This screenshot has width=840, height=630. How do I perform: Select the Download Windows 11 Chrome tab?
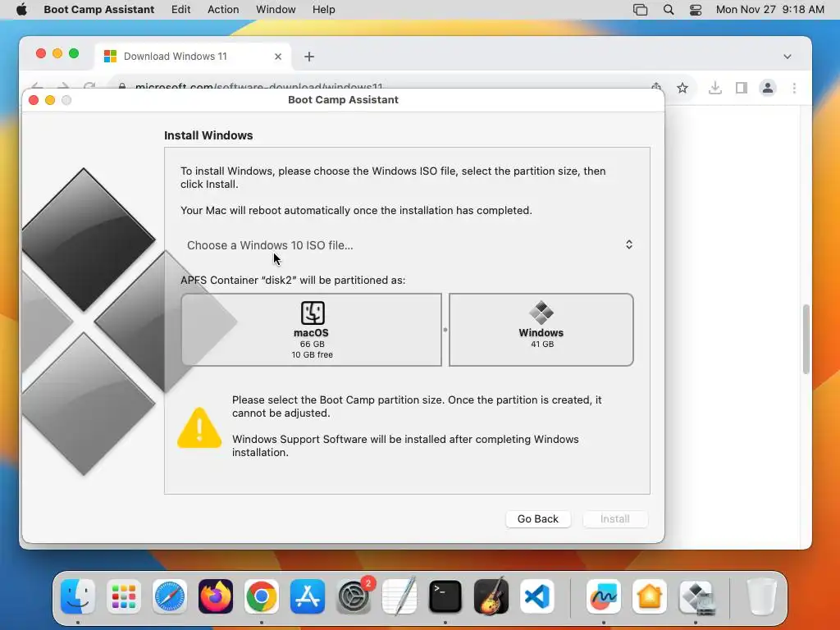point(193,57)
